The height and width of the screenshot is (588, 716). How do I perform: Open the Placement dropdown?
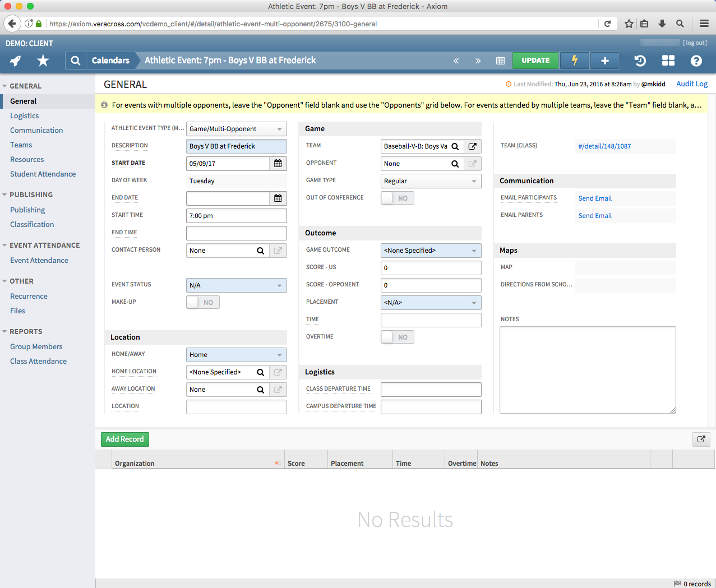point(431,303)
